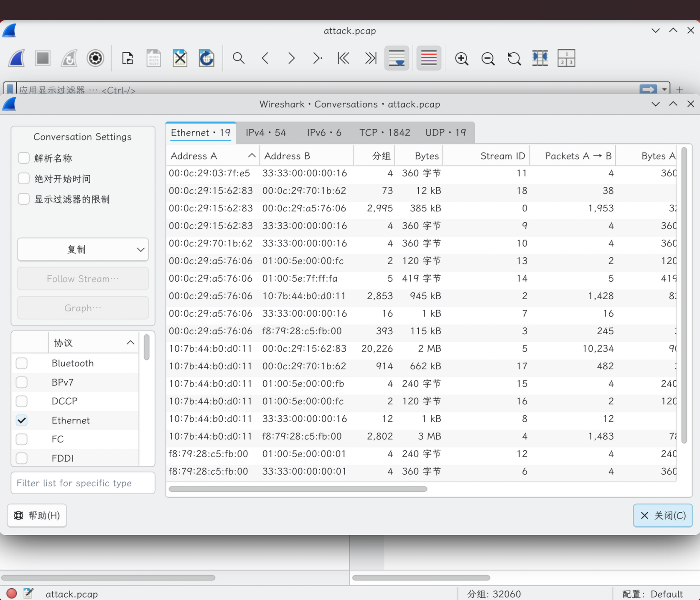700x600 pixels.
Task: Check the Bluetooth protocol box
Action: [x=22, y=363]
